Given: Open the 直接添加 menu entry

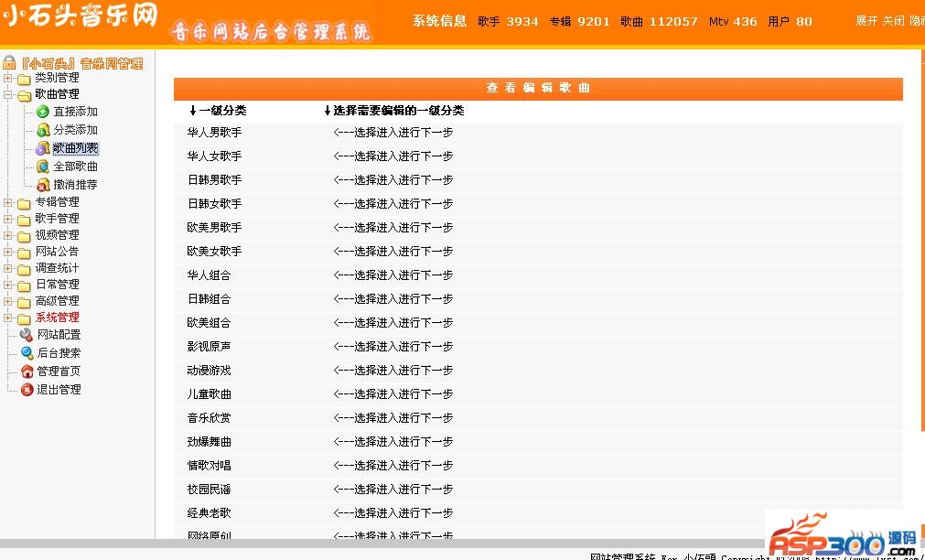Looking at the screenshot, I should click(x=76, y=112).
